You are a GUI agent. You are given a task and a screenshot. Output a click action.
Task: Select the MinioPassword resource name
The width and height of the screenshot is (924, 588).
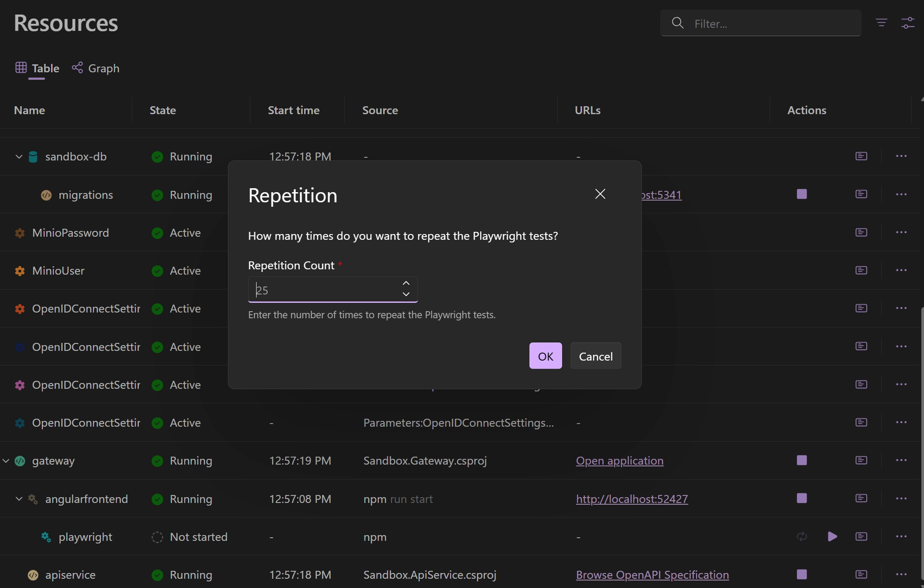[x=71, y=233]
